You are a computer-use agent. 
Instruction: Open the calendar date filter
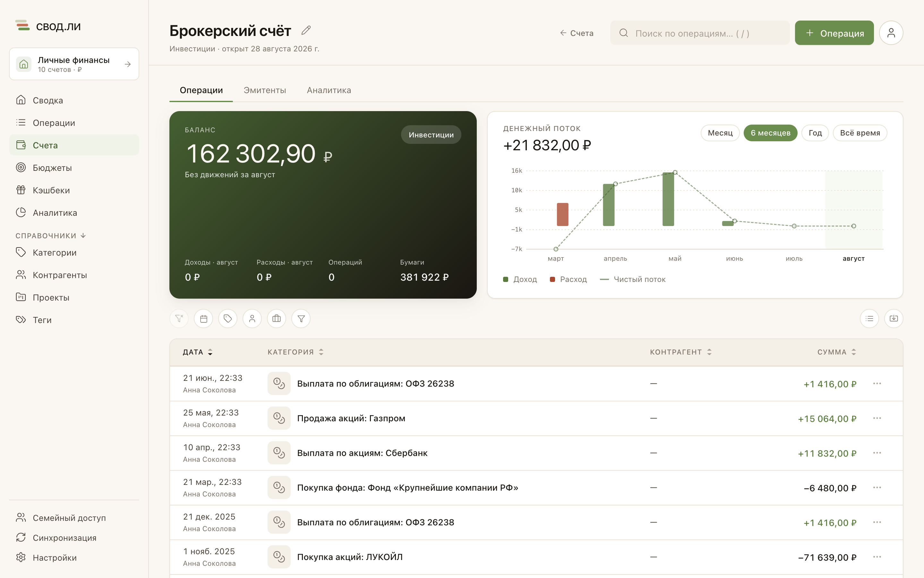pos(203,319)
